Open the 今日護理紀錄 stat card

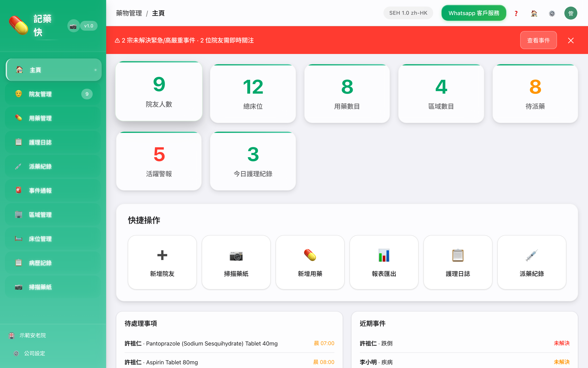pos(253,161)
